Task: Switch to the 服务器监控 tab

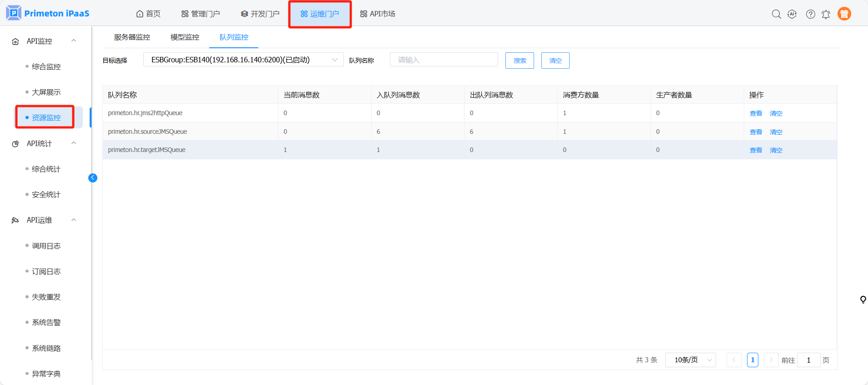Action: 132,37
